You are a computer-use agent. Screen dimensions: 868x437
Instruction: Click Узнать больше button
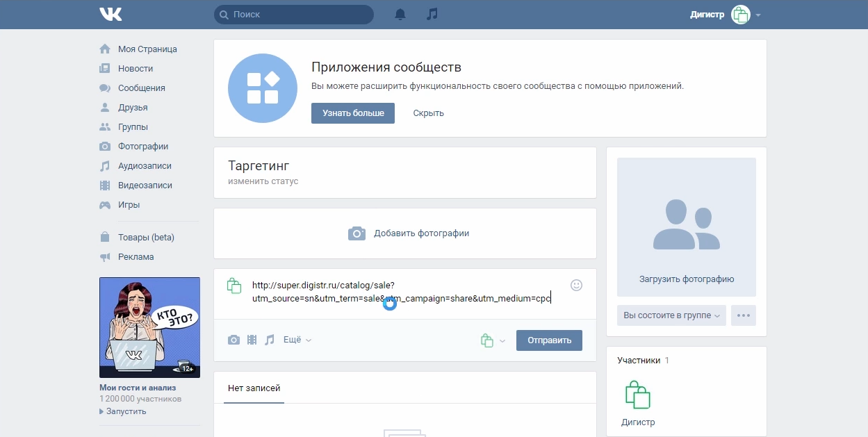[x=353, y=113]
